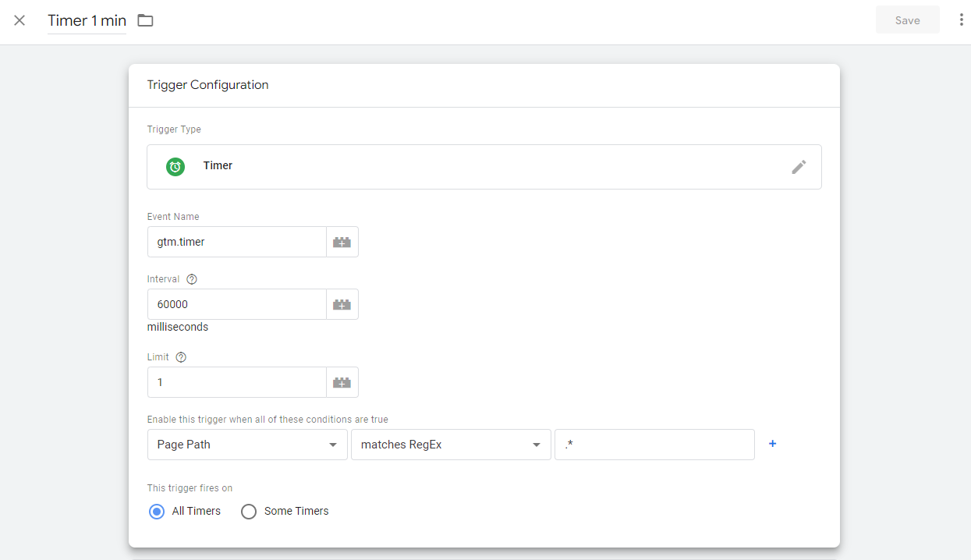This screenshot has height=560, width=971.
Task: Open the variable picker for Event Name
Action: point(342,242)
